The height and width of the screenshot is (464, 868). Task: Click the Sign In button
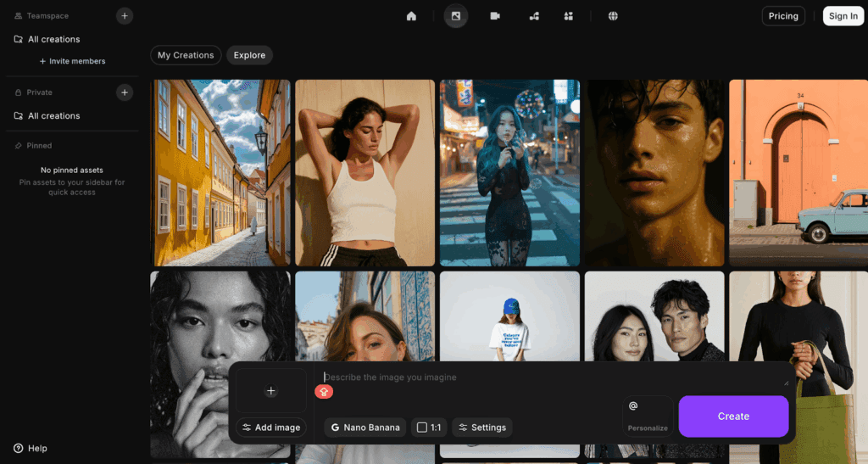pos(843,16)
